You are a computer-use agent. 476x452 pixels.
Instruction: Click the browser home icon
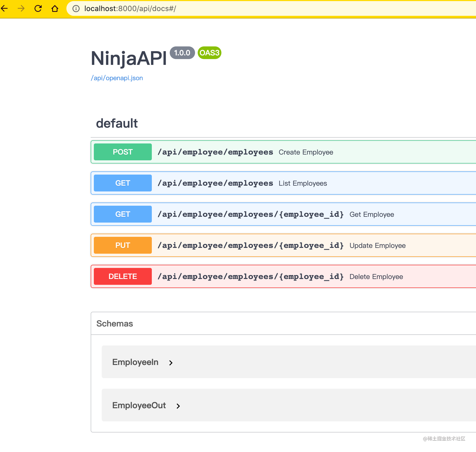coord(55,8)
